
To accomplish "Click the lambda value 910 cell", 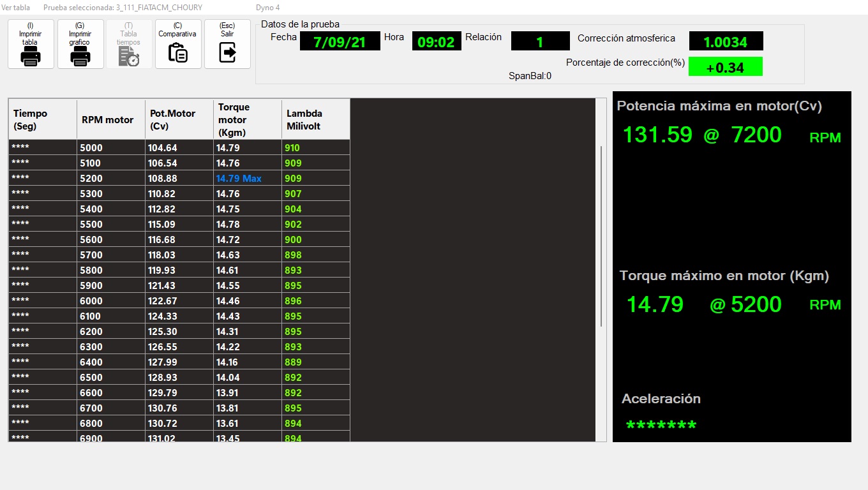I will (x=315, y=148).
